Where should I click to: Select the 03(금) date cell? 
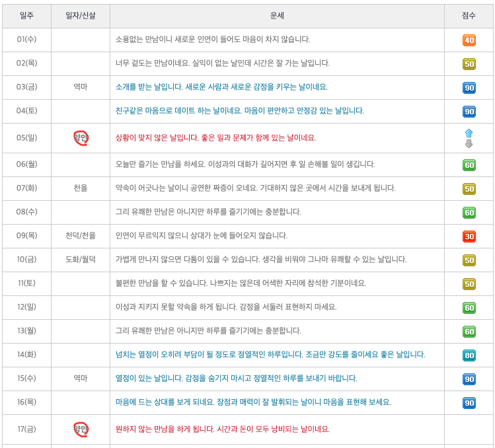(x=27, y=87)
